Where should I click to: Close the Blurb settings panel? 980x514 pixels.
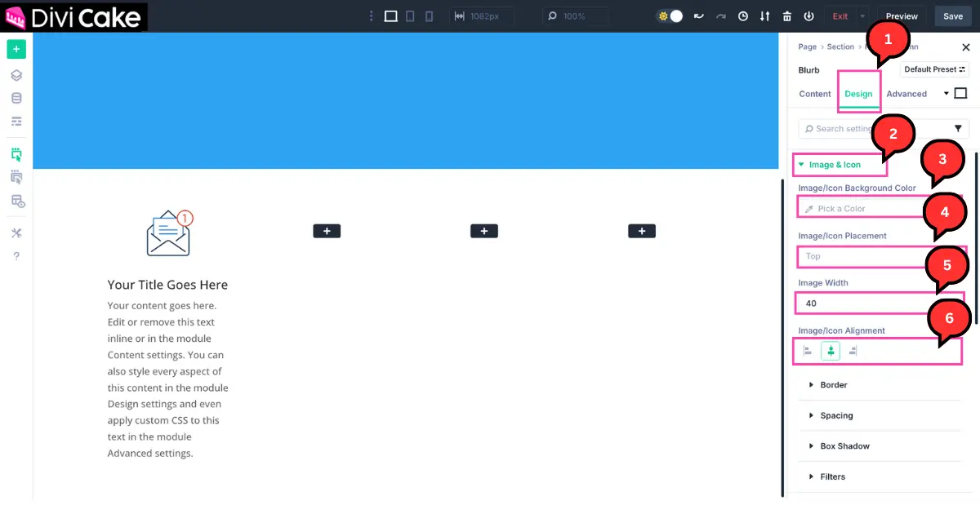point(965,47)
